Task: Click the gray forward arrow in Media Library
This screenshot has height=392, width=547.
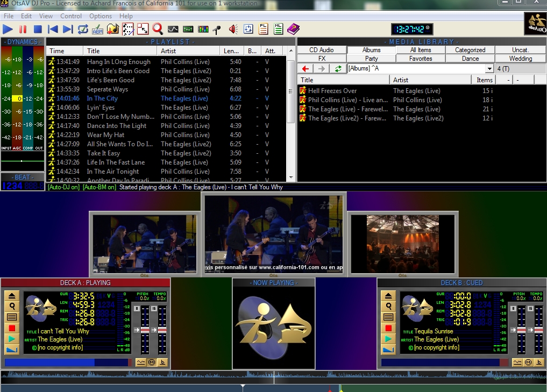Action: pyautogui.click(x=321, y=69)
